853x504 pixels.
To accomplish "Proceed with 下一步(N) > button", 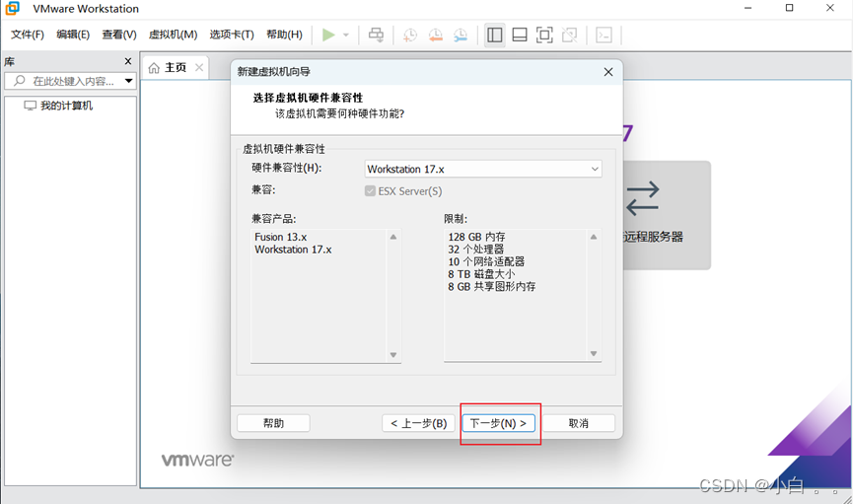I will 498,423.
